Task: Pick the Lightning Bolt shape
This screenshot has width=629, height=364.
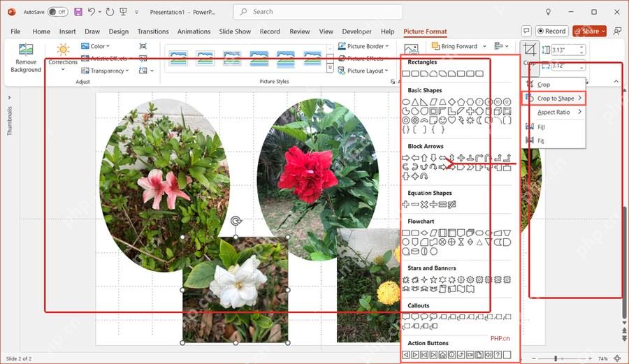Action: [x=461, y=120]
